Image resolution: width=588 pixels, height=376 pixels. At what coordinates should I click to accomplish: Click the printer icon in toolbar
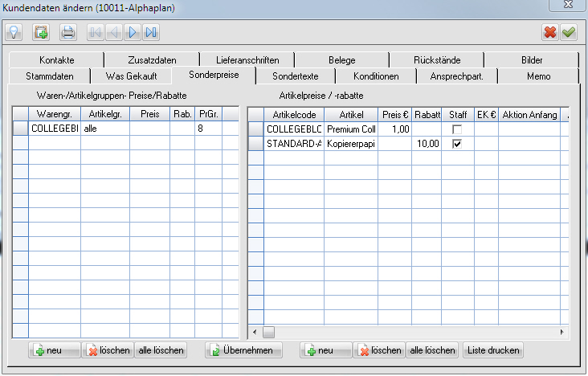point(67,32)
